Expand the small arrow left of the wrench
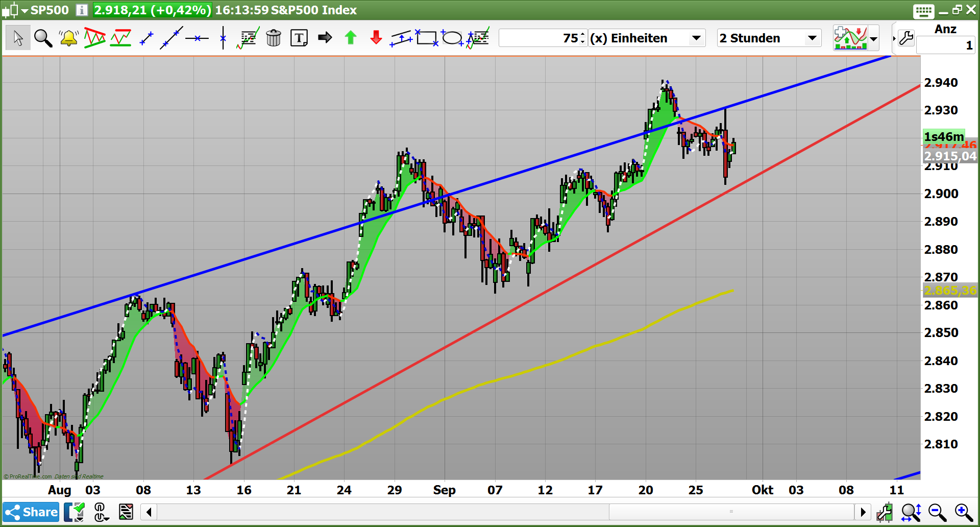Image resolution: width=980 pixels, height=527 pixels. 894,38
